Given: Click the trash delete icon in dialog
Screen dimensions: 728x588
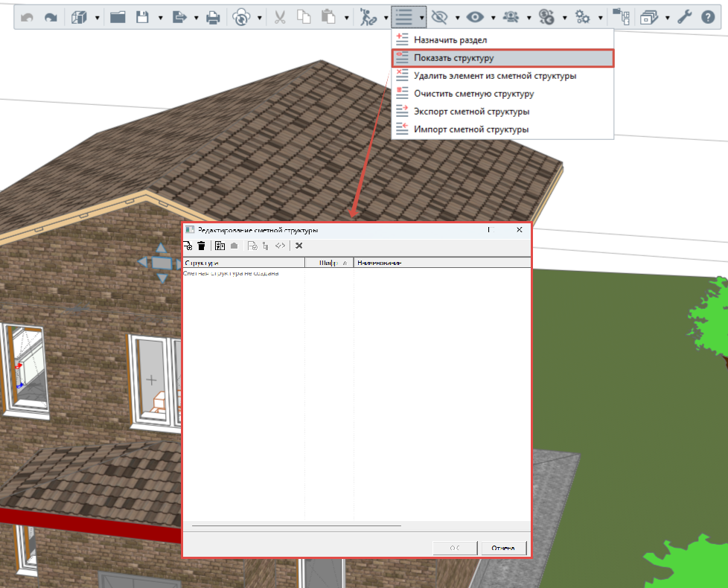Looking at the screenshot, I should pyautogui.click(x=201, y=246).
